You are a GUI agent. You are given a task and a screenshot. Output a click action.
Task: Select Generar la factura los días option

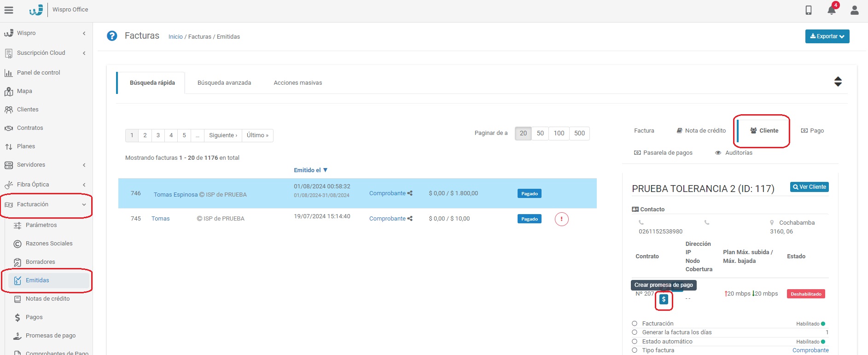tap(635, 332)
